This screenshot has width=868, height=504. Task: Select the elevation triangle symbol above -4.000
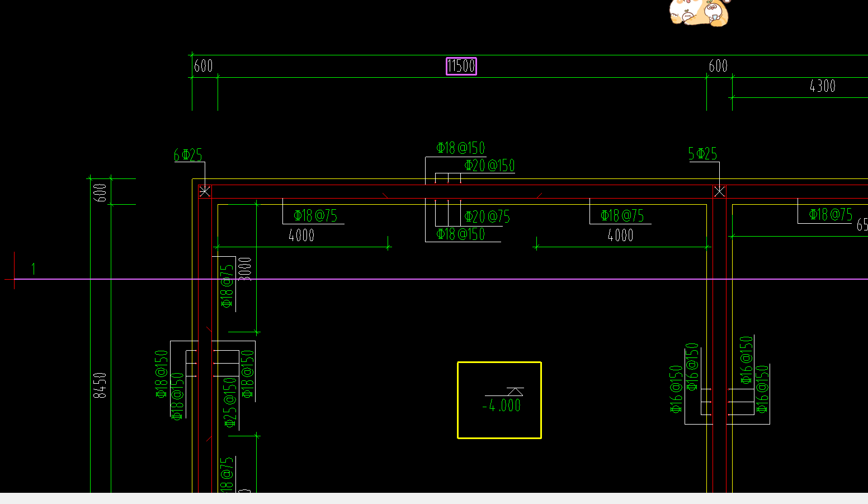(x=515, y=392)
